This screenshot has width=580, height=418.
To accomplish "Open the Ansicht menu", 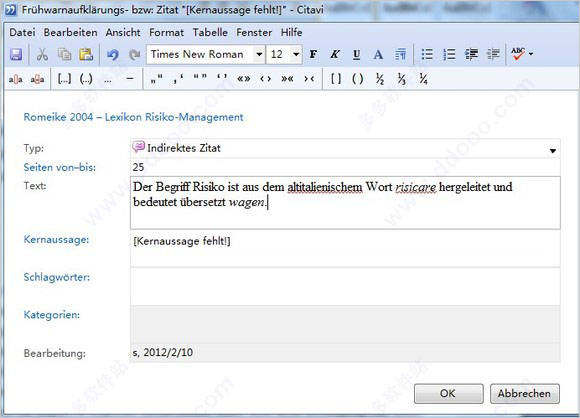I will (x=123, y=33).
